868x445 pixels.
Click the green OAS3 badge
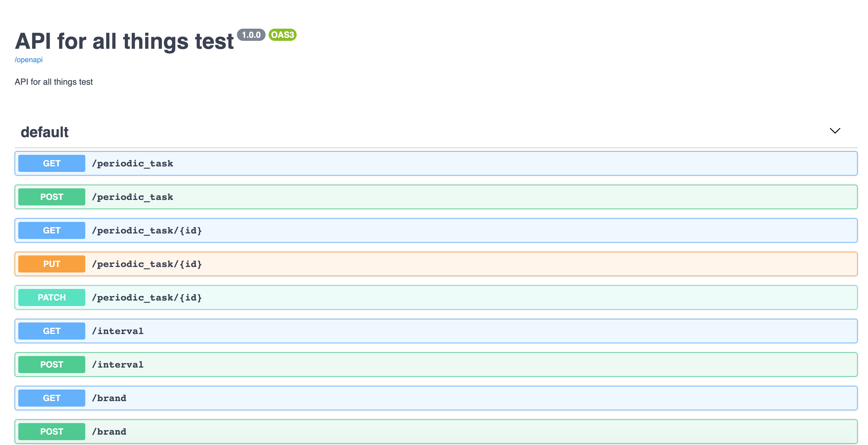[x=282, y=35]
